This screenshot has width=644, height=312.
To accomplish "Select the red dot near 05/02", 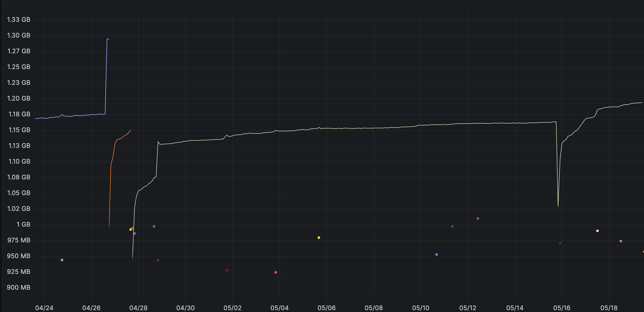I will (x=227, y=270).
